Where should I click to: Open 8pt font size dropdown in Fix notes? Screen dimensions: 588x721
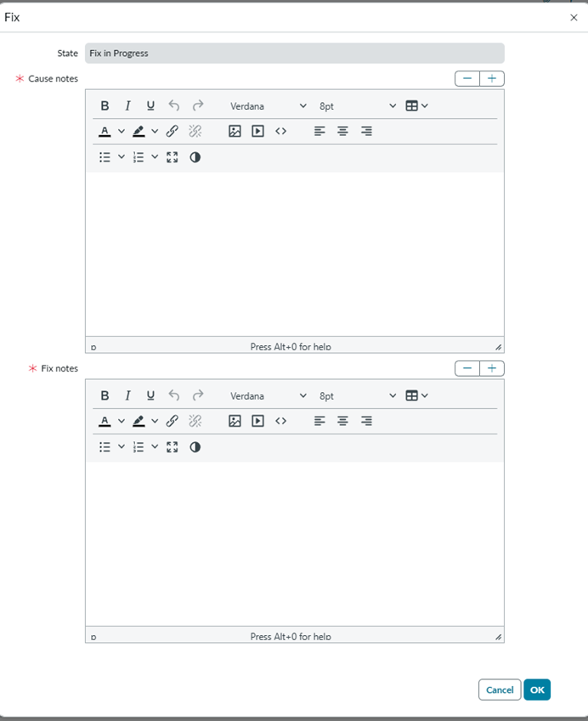coord(358,396)
